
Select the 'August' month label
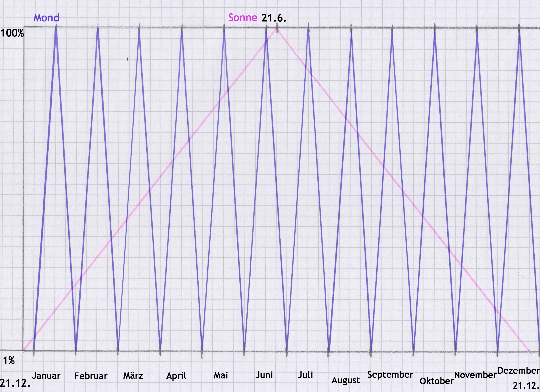[346, 380]
